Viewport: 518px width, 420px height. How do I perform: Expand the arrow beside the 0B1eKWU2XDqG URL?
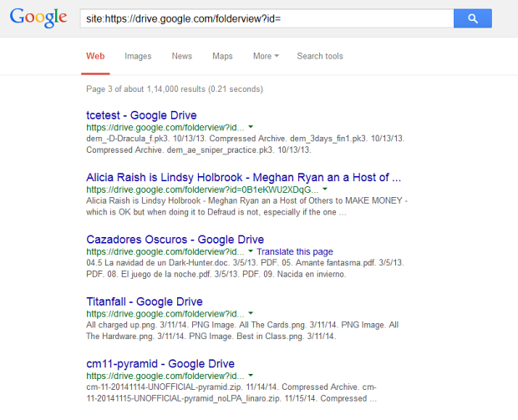pos(325,190)
